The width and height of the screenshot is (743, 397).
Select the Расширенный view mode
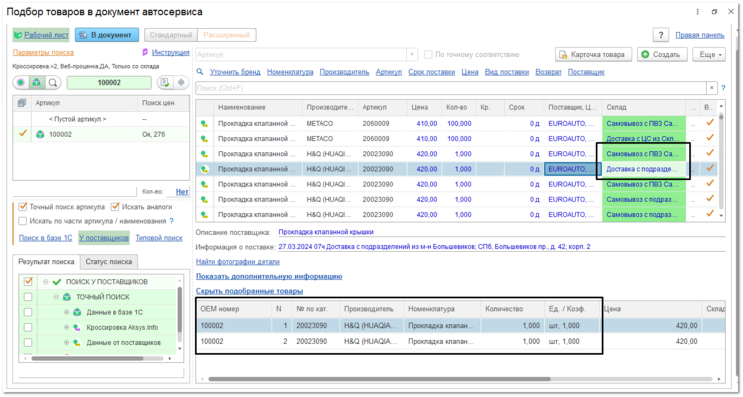coord(227,35)
